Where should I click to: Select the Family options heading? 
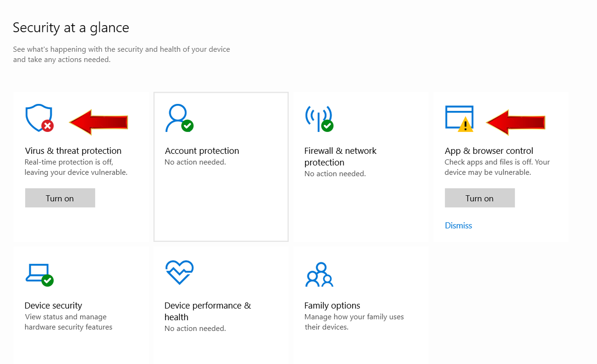pyautogui.click(x=332, y=306)
